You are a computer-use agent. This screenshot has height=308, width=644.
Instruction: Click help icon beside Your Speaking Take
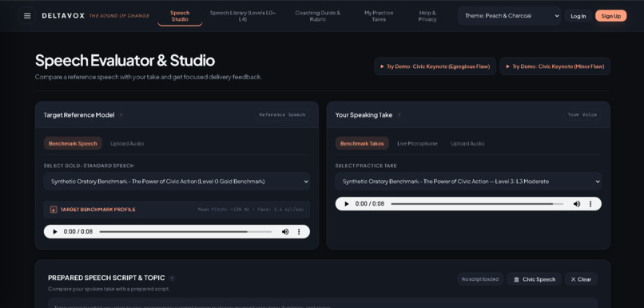(399, 115)
